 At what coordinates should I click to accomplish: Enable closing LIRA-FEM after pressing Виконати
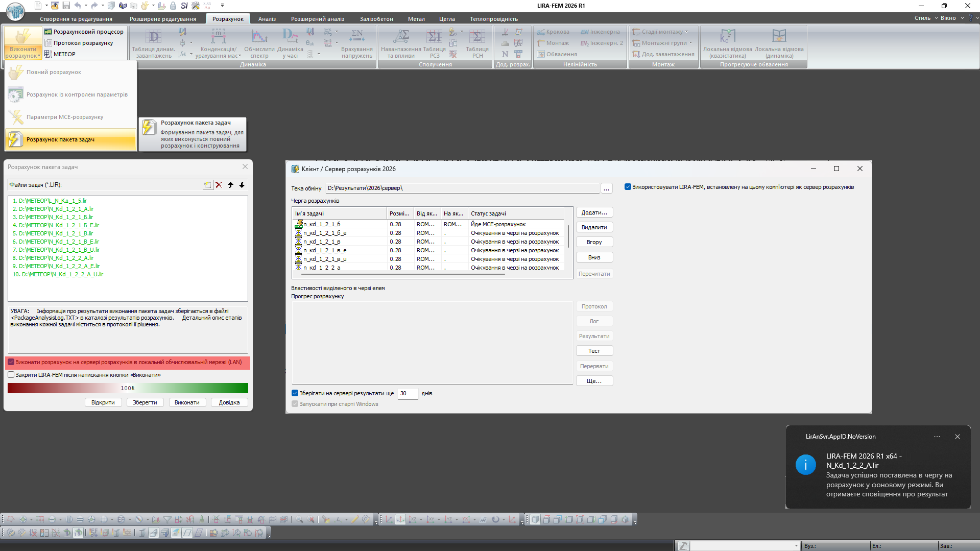pos(11,375)
